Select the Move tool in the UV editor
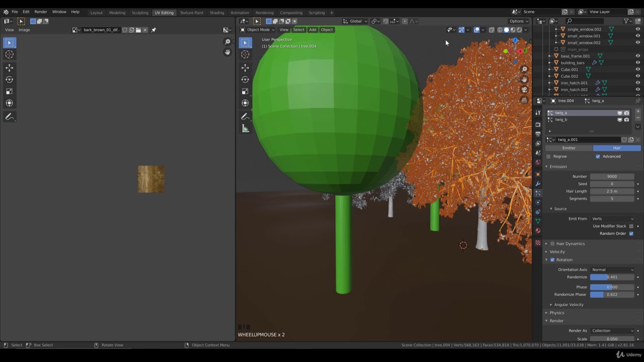The height and width of the screenshot is (362, 644). (9, 67)
